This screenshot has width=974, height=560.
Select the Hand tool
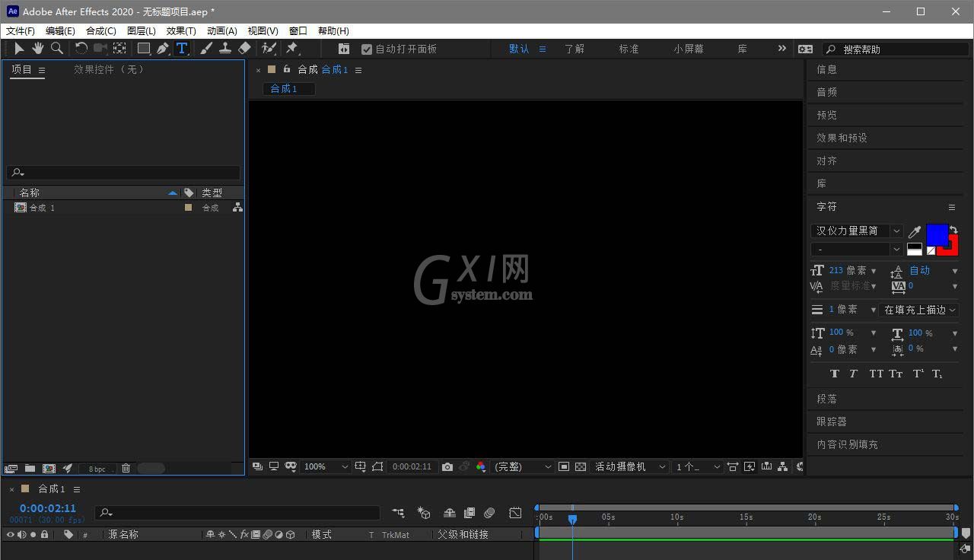[37, 49]
